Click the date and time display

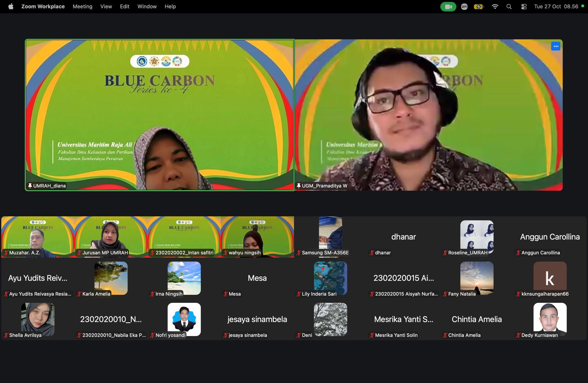point(556,7)
